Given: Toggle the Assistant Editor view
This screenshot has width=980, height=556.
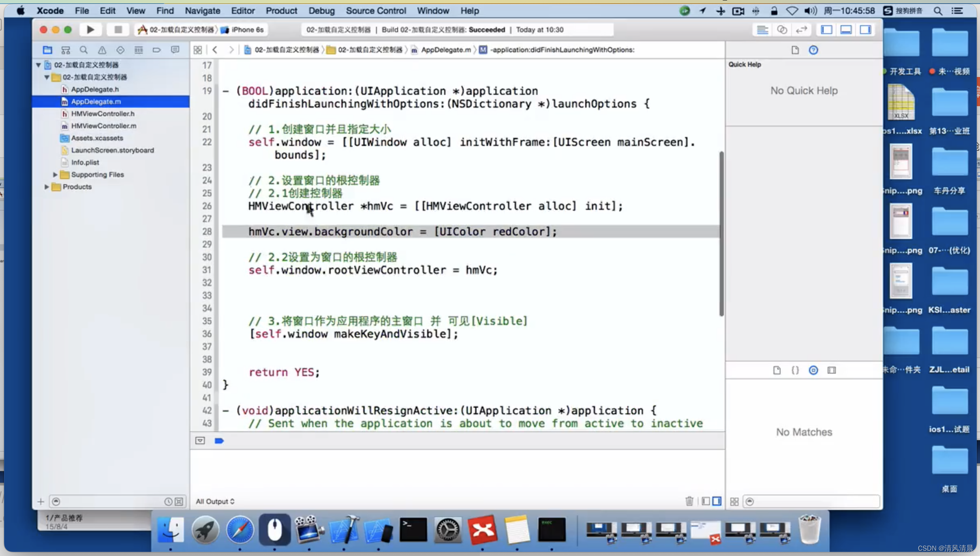Looking at the screenshot, I should [x=782, y=30].
